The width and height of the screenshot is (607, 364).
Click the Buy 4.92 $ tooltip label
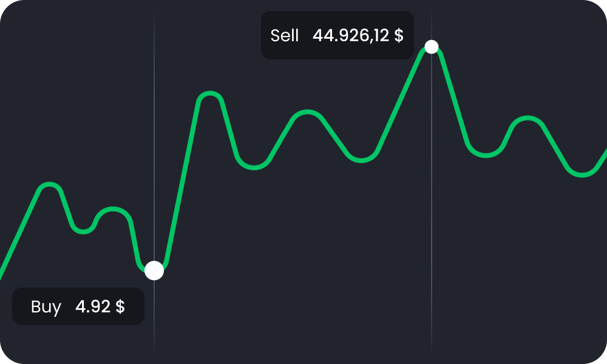click(x=78, y=306)
